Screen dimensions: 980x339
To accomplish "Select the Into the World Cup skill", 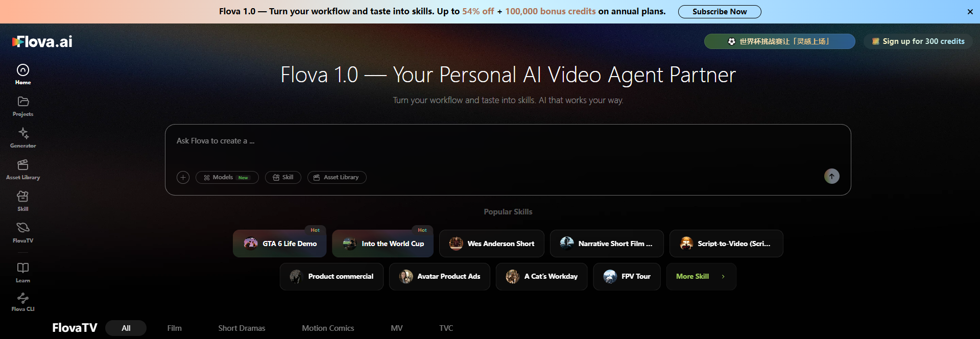I will pos(383,244).
